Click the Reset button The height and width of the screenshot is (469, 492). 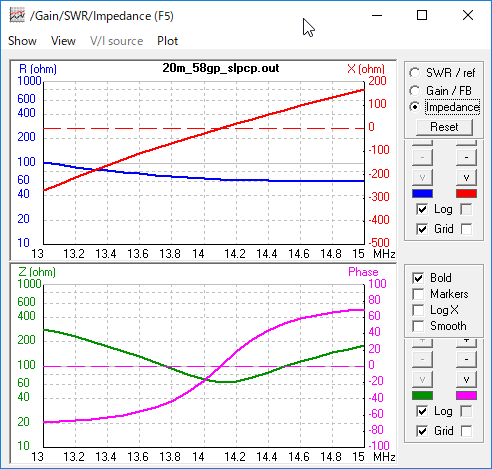444,127
